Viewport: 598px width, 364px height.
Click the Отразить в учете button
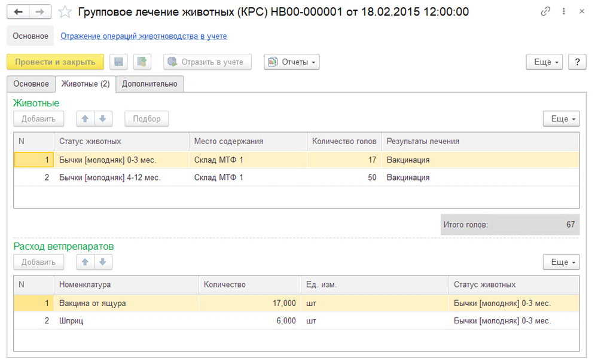(208, 62)
